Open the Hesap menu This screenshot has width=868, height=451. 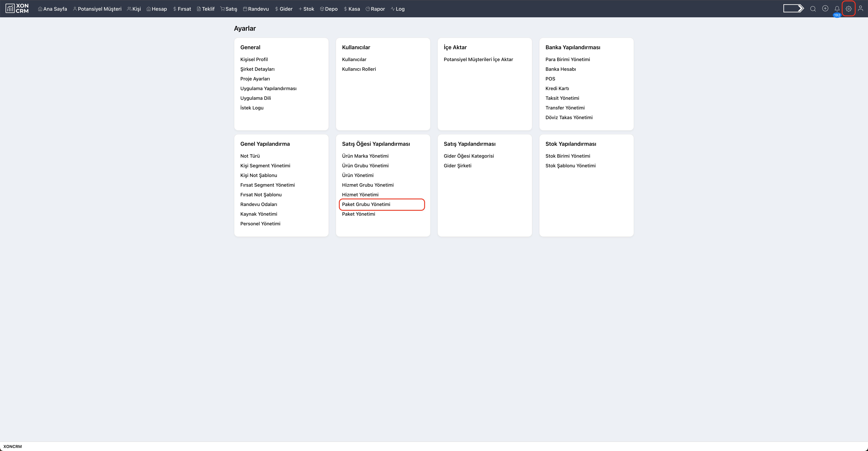(157, 9)
